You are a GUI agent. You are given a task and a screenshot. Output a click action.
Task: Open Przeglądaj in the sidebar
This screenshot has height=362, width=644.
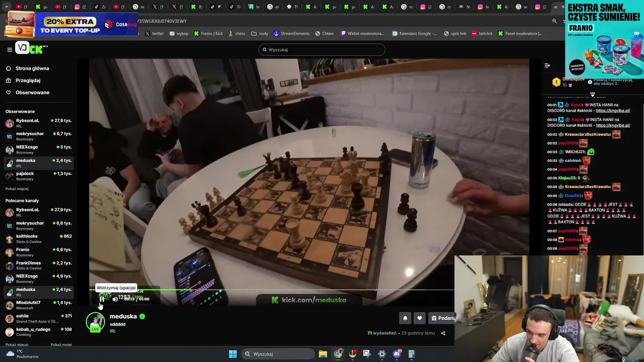pos(28,80)
